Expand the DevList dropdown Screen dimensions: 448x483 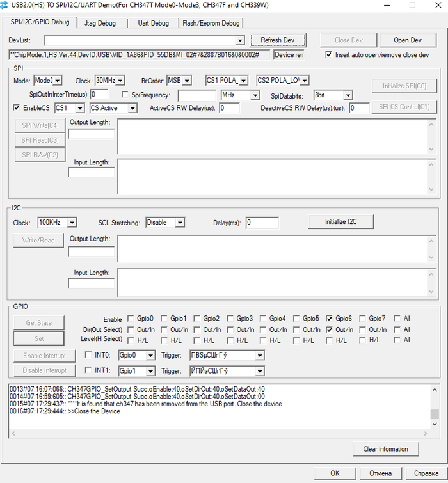pos(240,41)
